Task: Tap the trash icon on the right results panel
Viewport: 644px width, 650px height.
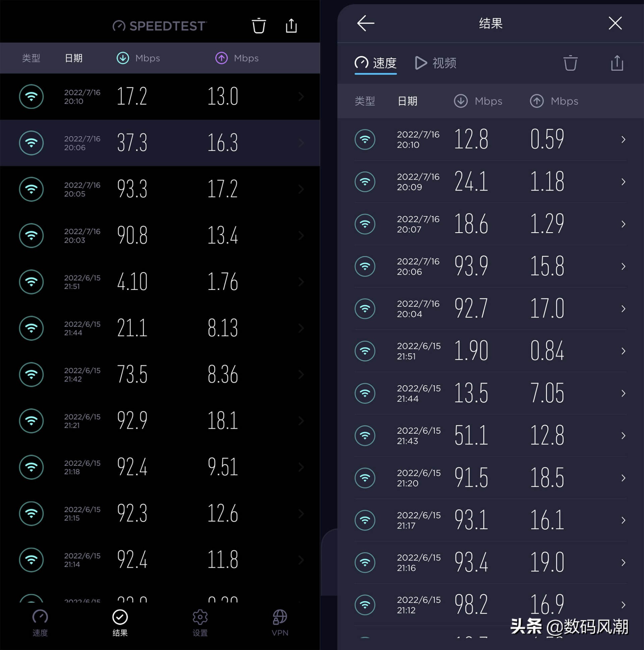Action: 570,63
